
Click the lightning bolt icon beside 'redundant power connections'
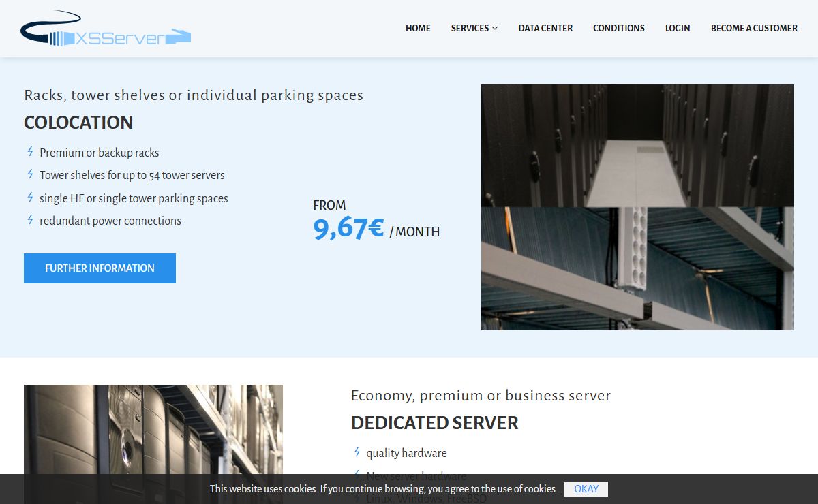point(30,220)
